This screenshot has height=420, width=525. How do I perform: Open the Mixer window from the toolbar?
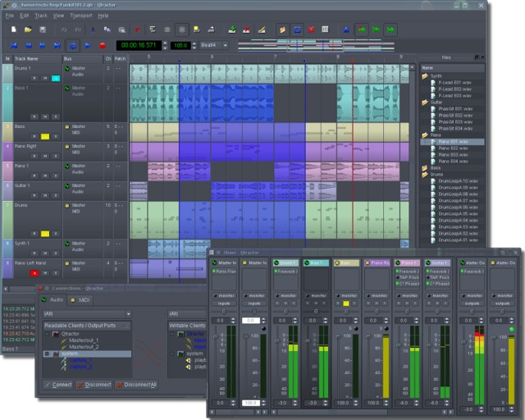coord(325,30)
